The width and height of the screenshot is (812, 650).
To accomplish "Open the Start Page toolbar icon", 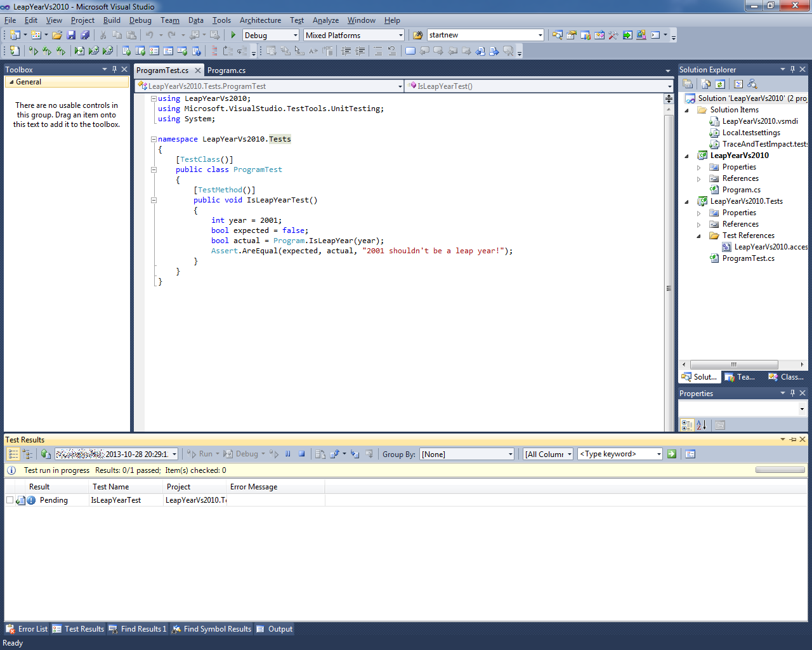I will pyautogui.click(x=627, y=35).
